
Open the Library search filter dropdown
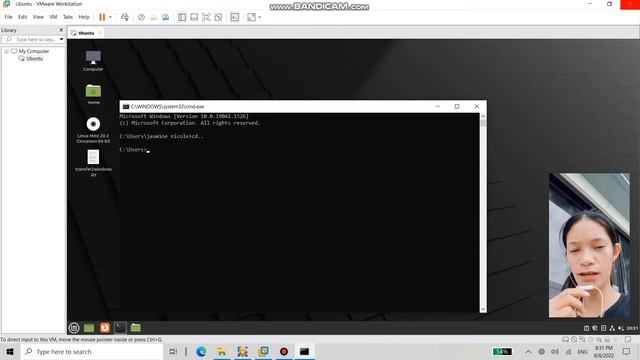pos(61,40)
